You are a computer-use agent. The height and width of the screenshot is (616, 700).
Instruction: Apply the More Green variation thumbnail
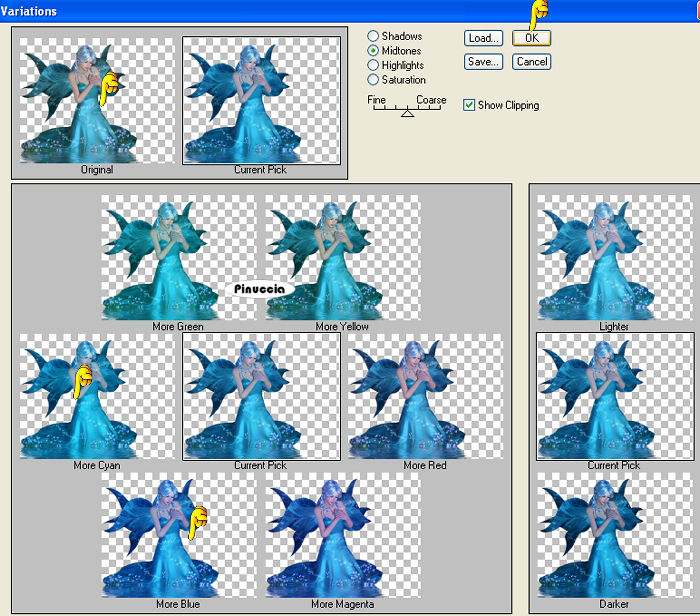(x=179, y=257)
